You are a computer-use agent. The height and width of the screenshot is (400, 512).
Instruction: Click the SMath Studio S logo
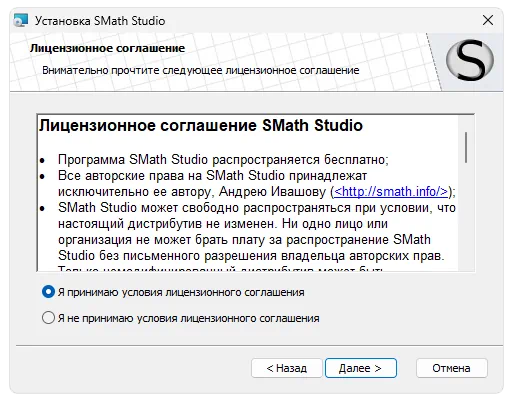pyautogui.click(x=470, y=60)
